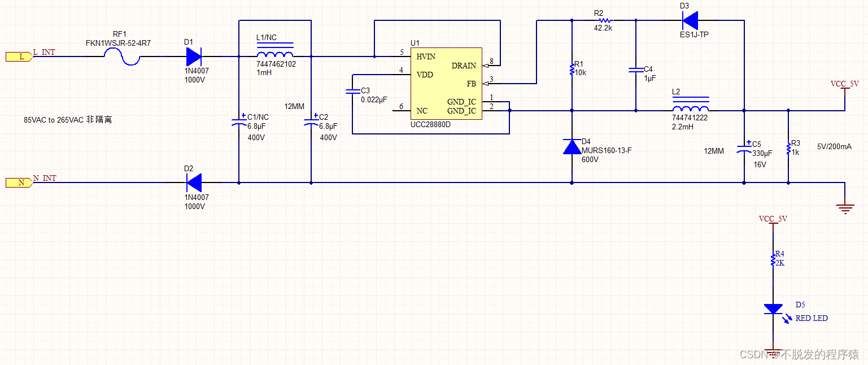Image resolution: width=868 pixels, height=365 pixels.
Task: Select the 85VAC to 265VAC text note
Action: click(67, 120)
